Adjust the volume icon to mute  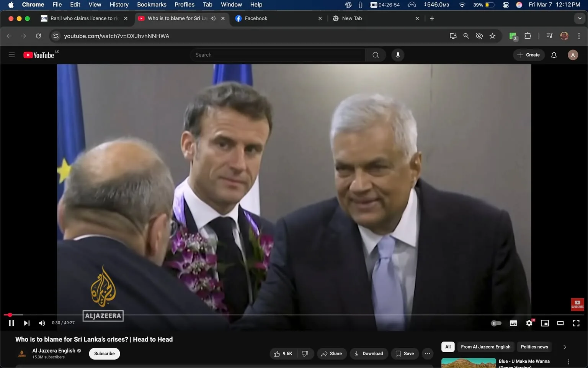click(x=42, y=323)
